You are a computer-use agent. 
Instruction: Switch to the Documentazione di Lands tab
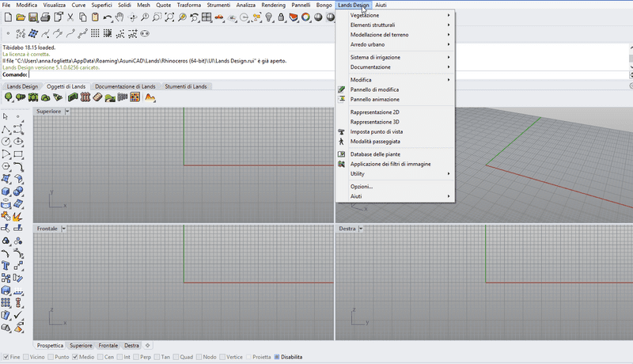tap(125, 86)
